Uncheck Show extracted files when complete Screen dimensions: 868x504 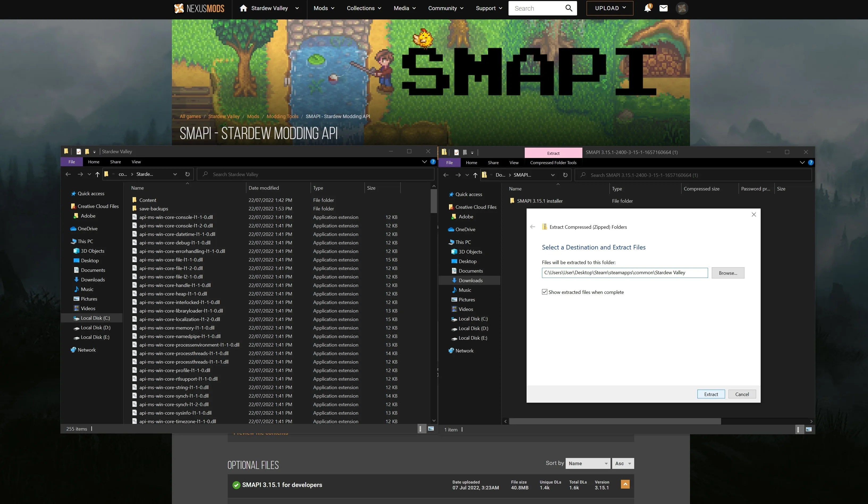pyautogui.click(x=545, y=292)
